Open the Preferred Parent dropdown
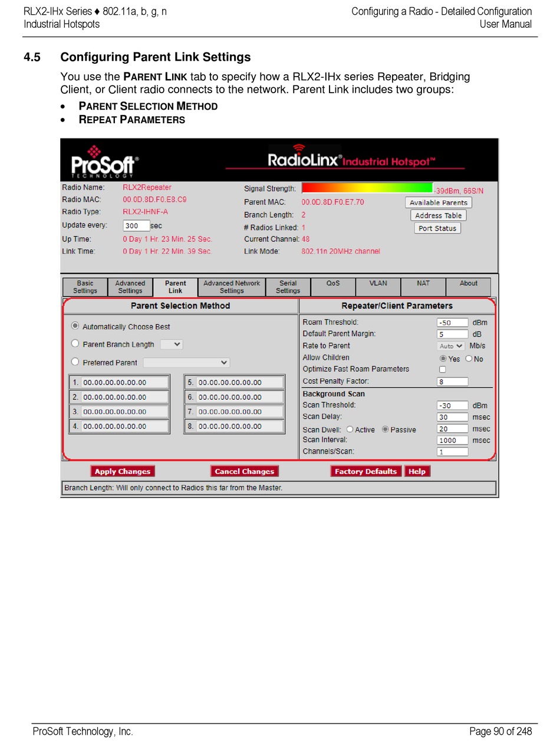Image resolution: width=560 pixels, height=743 pixels. click(186, 362)
